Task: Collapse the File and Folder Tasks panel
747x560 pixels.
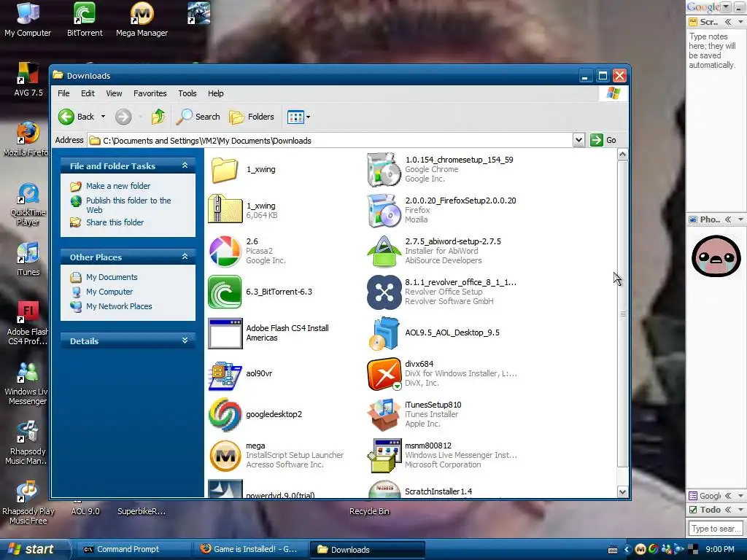Action: point(185,166)
